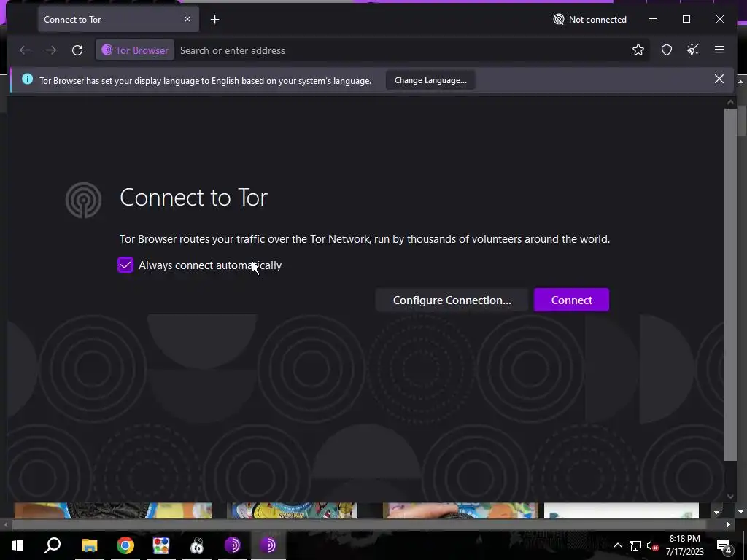Uncheck Always connect automatically

point(125,265)
